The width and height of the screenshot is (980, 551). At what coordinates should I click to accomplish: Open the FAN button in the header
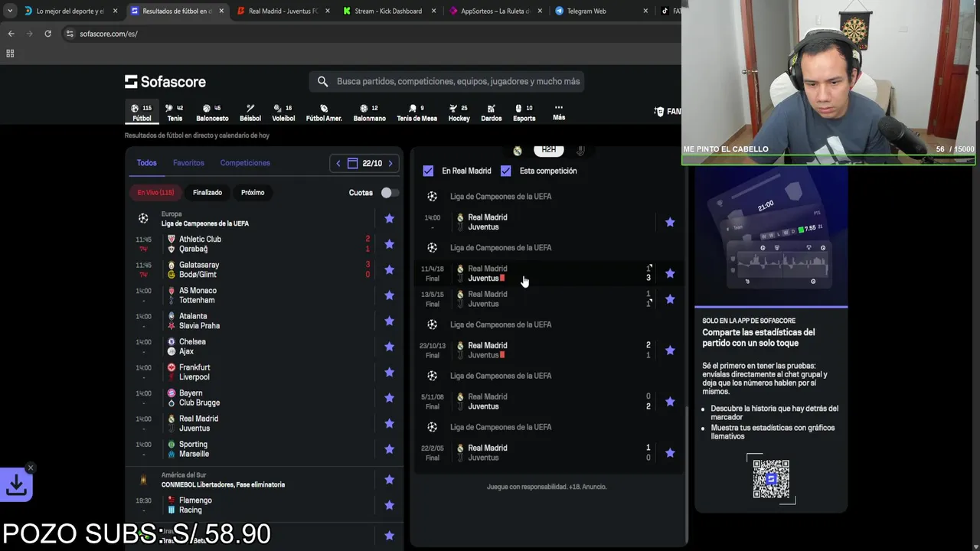click(x=668, y=112)
